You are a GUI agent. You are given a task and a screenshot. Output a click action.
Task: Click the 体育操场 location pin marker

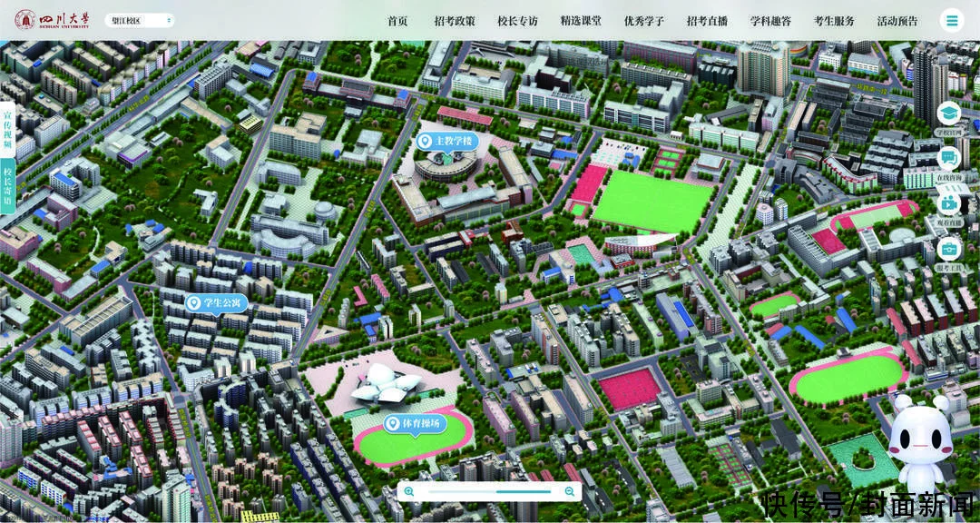[x=416, y=424]
